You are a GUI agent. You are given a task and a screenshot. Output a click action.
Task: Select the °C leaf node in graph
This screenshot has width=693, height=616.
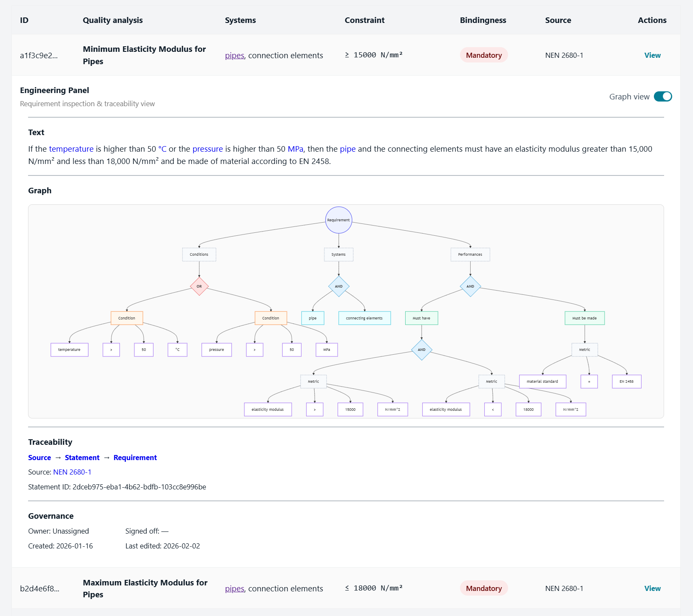point(177,350)
